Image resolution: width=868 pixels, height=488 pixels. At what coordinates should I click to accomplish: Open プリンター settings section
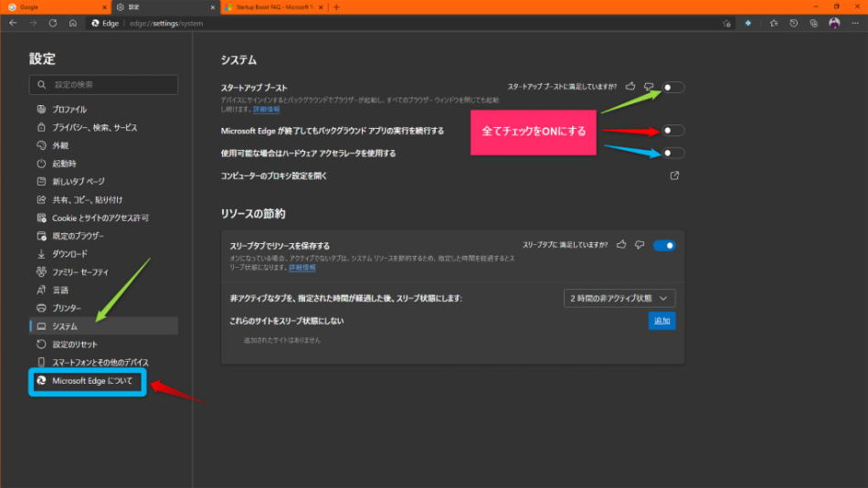[x=103, y=308]
